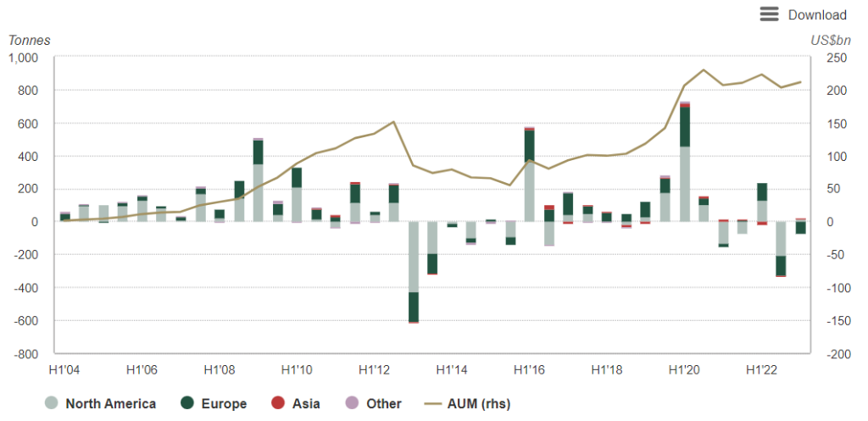
Task: Open the chart hamburger menu icon
Action: pos(769,14)
